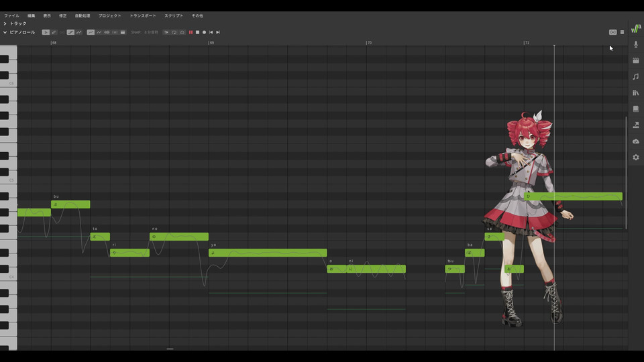Toggle the phoneme timing display icon
The image size is (644, 362).
coord(115,32)
